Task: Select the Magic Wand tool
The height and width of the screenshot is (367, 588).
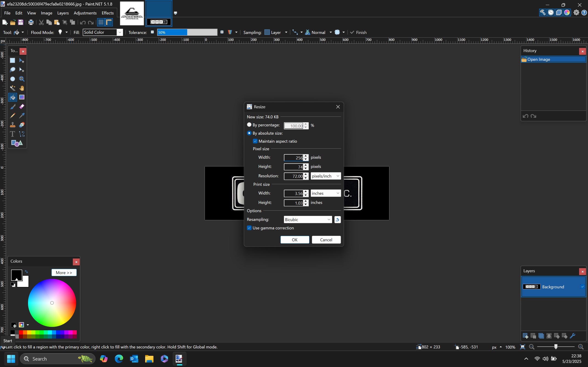Action: [12, 88]
